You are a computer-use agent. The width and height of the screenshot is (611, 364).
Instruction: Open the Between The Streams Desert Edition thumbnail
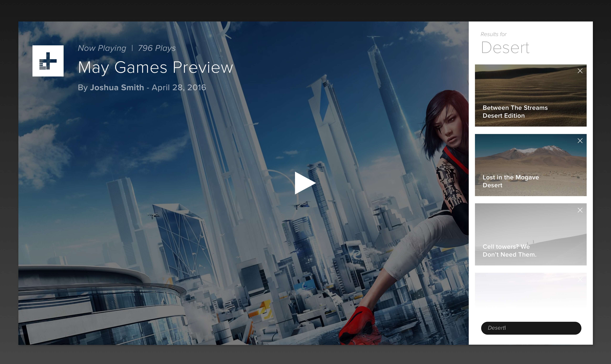[x=531, y=95]
